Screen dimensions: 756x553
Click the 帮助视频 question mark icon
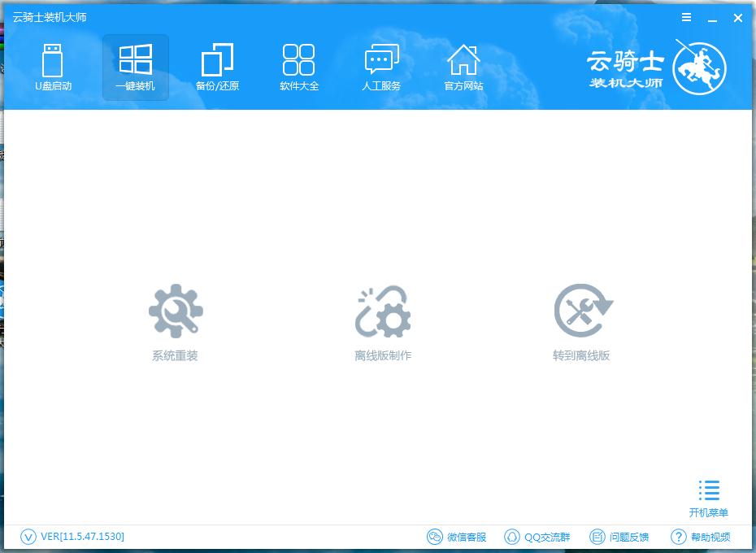click(679, 537)
